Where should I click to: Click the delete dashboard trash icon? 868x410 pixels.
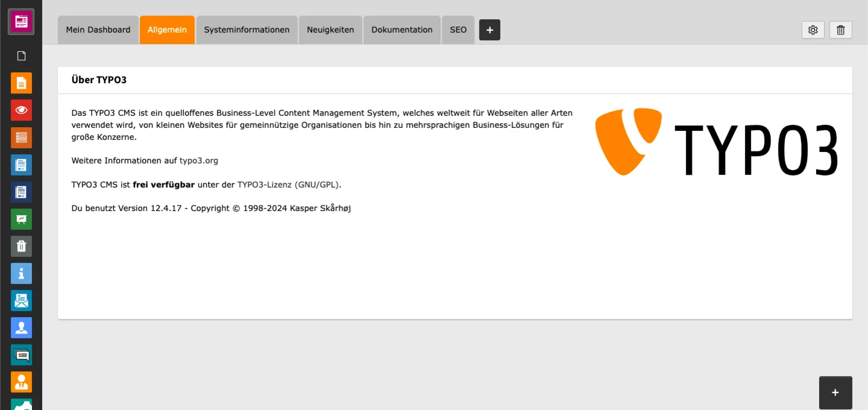click(840, 30)
